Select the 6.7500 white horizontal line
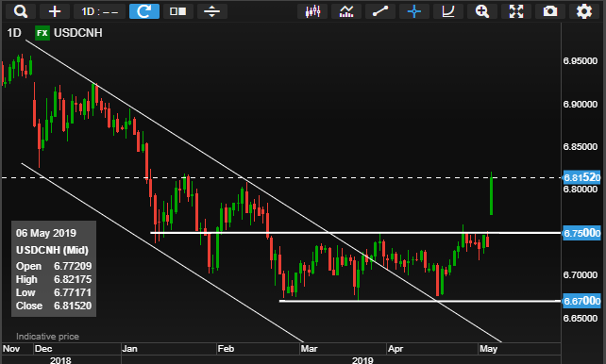Viewport: 606px width, 364px height. tap(355, 233)
